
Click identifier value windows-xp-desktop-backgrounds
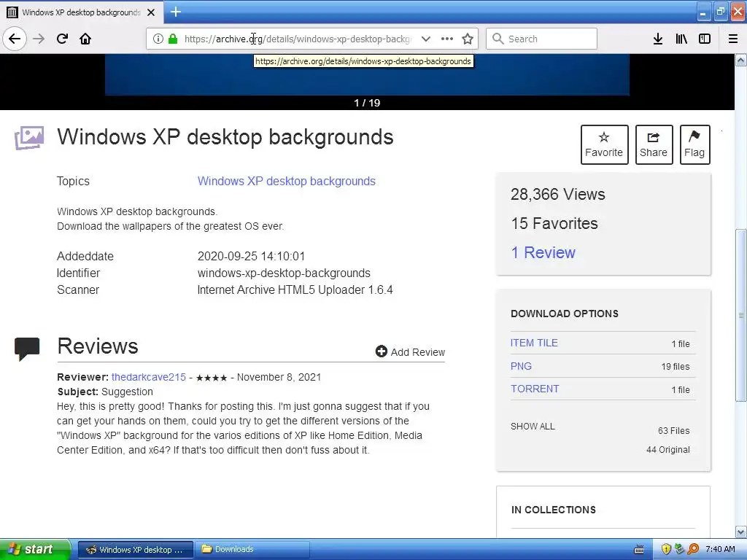(284, 273)
